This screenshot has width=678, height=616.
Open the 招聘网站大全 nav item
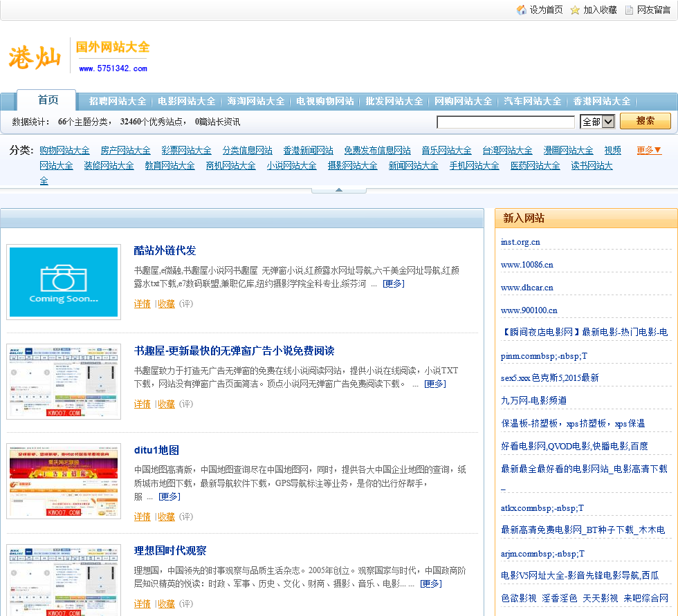pyautogui.click(x=118, y=102)
